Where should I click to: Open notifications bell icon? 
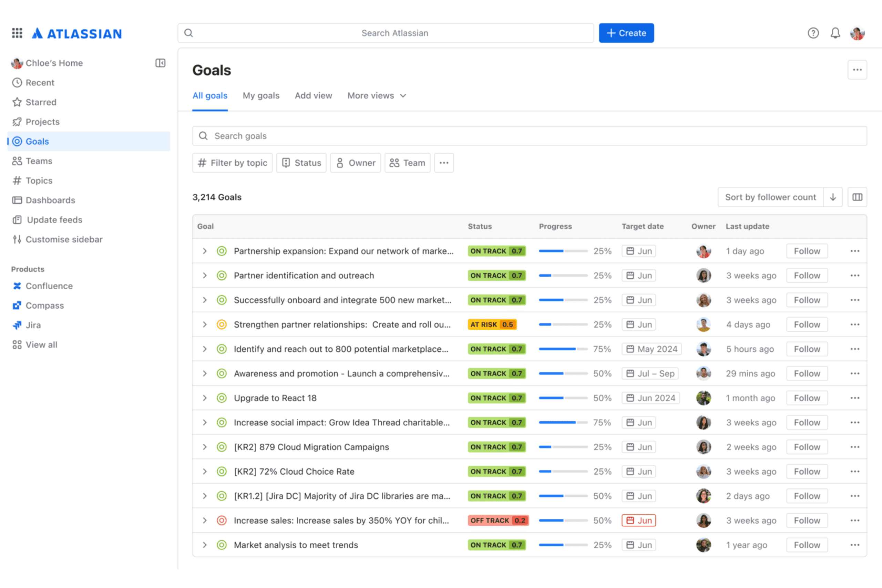(835, 33)
